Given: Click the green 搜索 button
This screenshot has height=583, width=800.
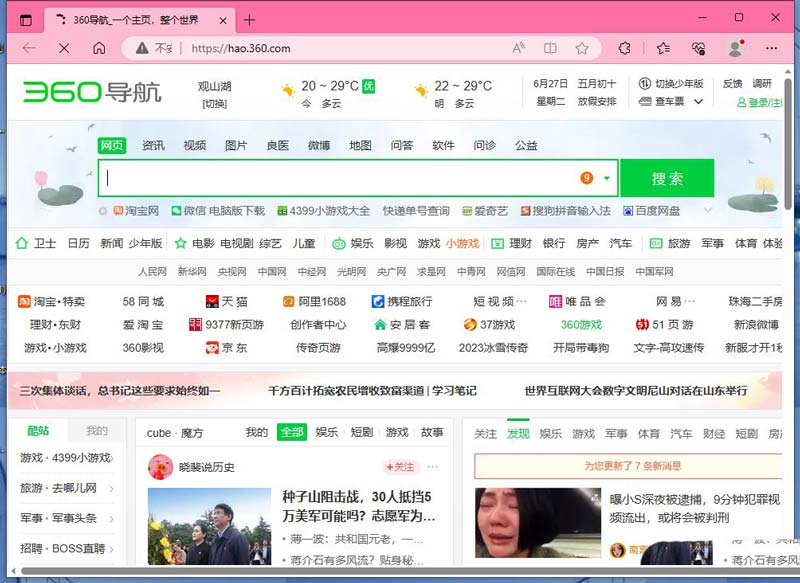Looking at the screenshot, I should [667, 178].
